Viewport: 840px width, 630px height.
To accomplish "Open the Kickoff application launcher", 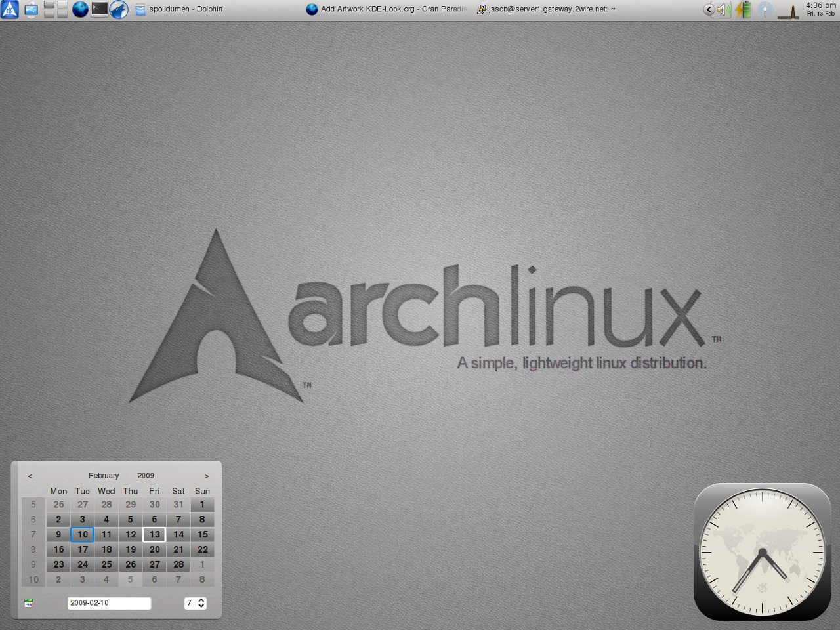I will [x=10, y=9].
